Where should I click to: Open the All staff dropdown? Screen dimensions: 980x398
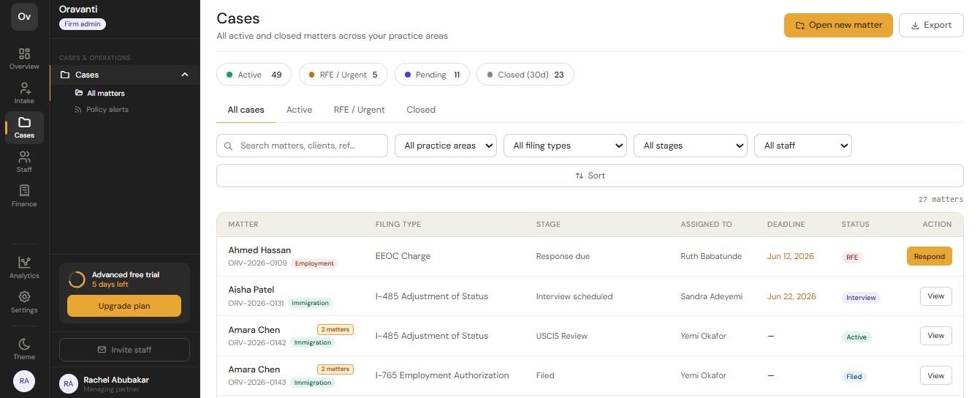click(x=803, y=146)
